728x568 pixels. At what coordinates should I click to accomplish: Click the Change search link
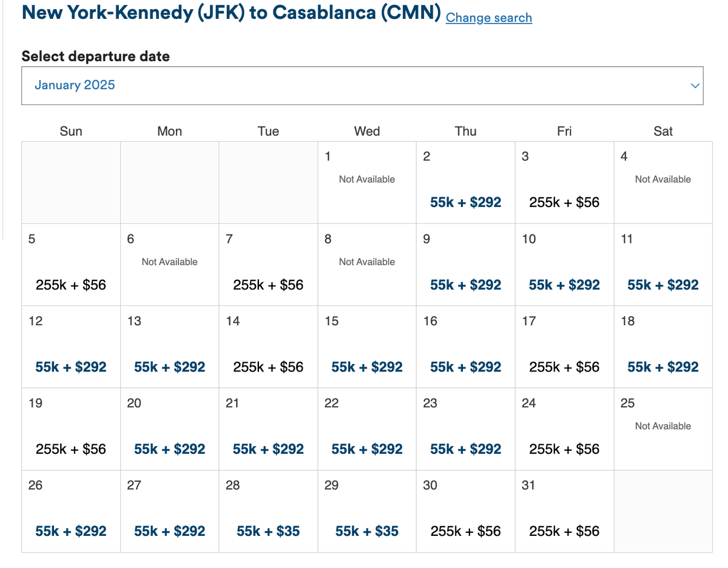pos(488,18)
